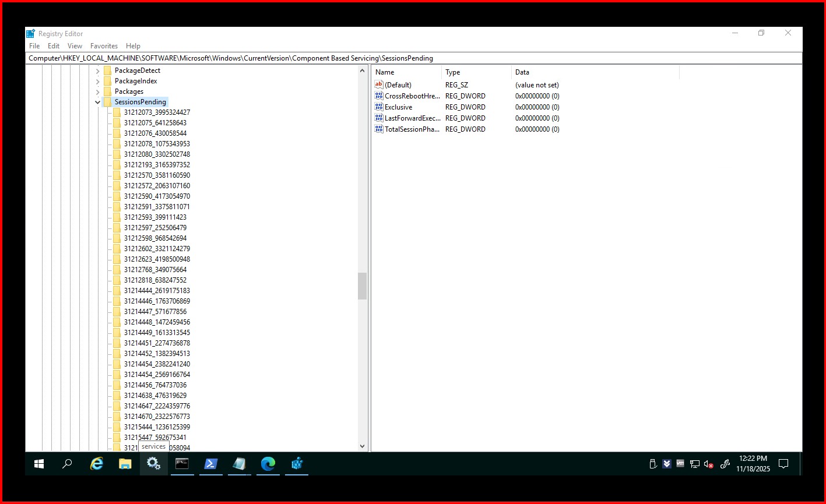Viewport: 826px width, 504px height.
Task: Click folder icon of 31212073_3995324427
Action: click(117, 112)
